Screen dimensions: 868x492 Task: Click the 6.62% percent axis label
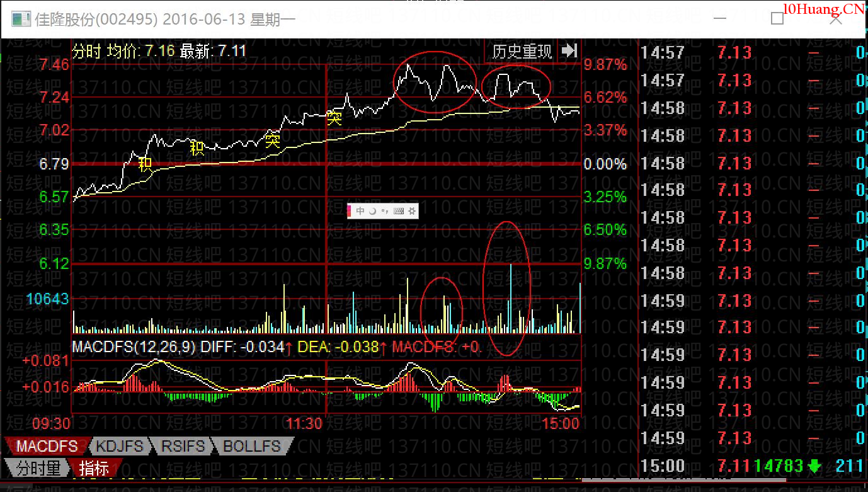605,97
